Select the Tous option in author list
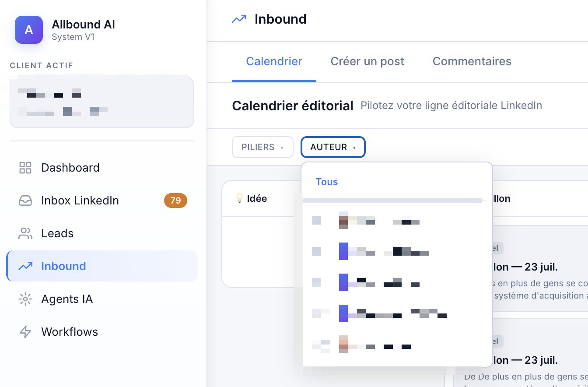588x387 pixels. click(x=327, y=182)
